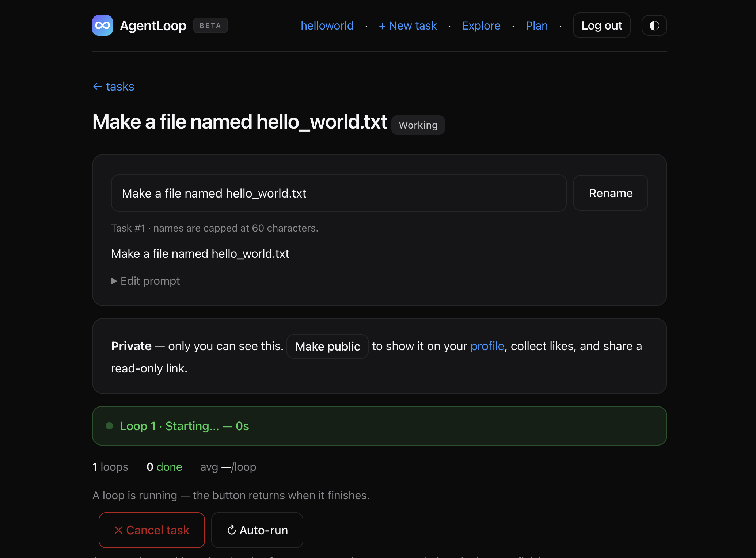Click the Working status badge

coord(418,125)
